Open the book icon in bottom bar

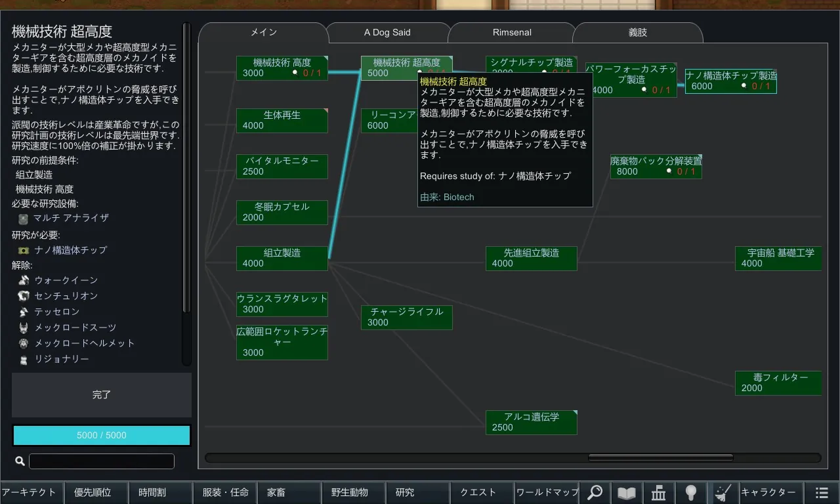(x=627, y=492)
